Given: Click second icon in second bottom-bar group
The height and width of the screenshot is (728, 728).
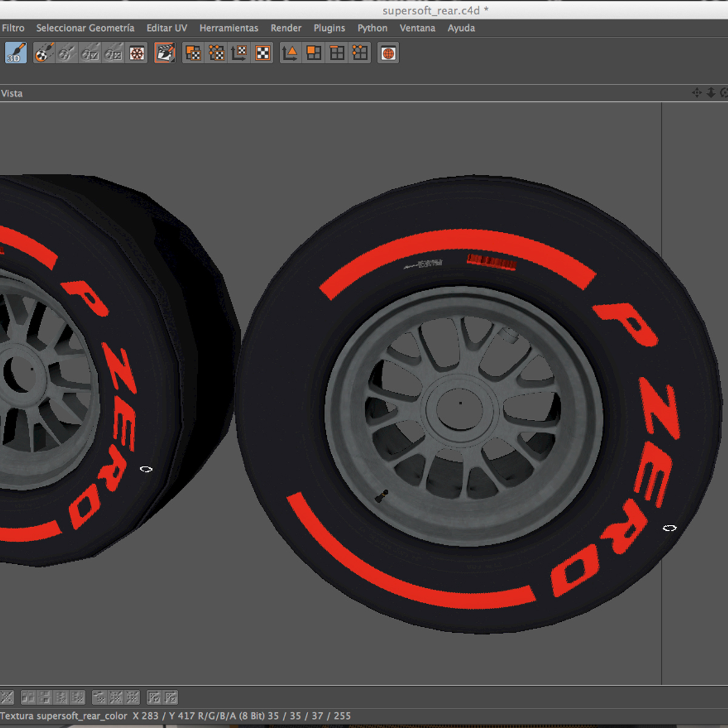Looking at the screenshot, I should 45,698.
